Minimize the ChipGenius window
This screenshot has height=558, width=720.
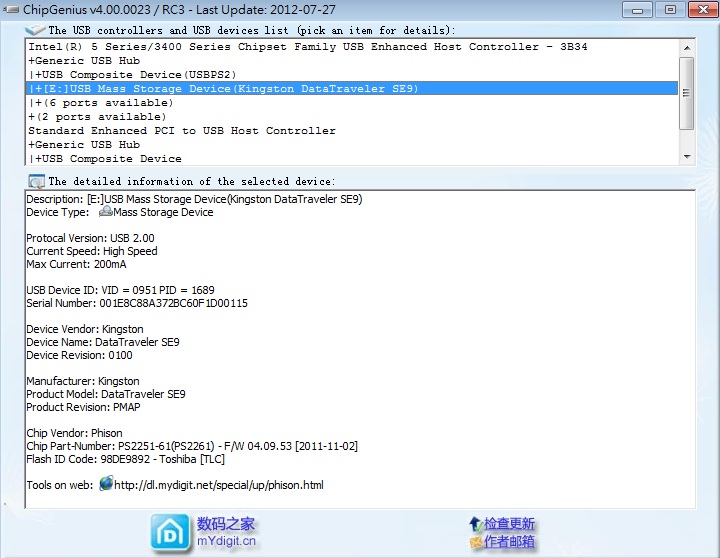(x=637, y=9)
